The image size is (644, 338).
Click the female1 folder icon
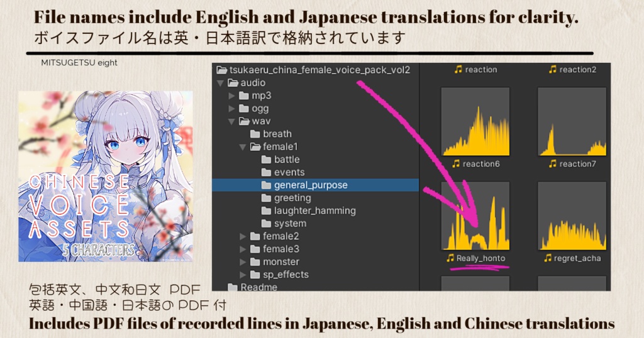pos(255,146)
